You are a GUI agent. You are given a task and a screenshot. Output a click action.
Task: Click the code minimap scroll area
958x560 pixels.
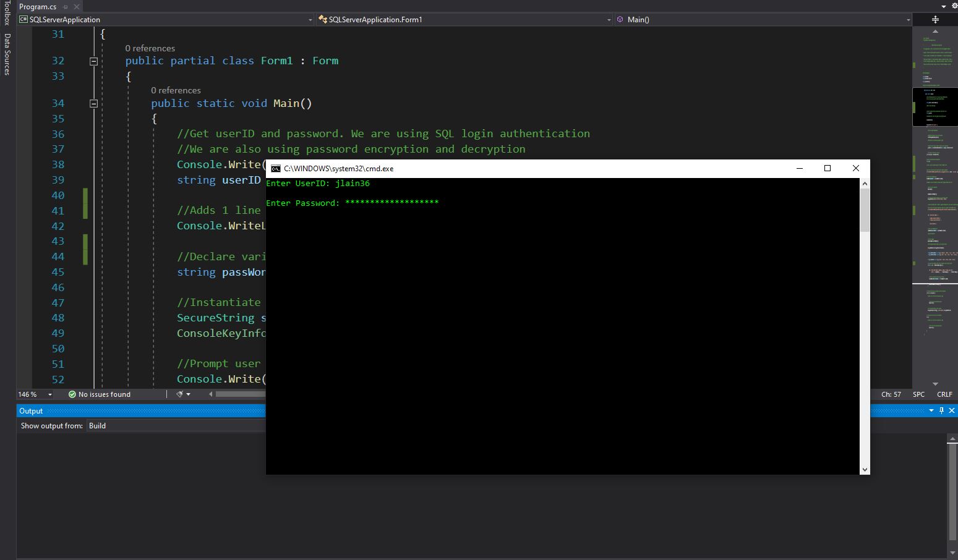[x=935, y=207]
